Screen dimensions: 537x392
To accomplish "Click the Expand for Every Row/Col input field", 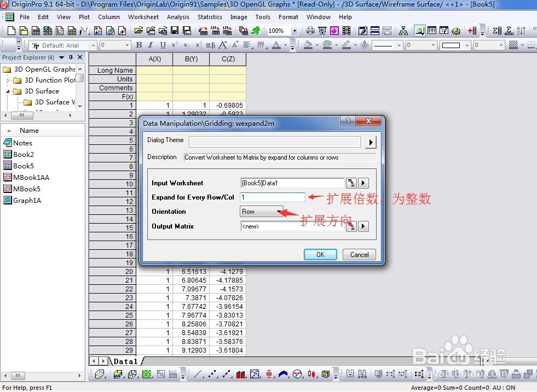I will click(x=273, y=197).
